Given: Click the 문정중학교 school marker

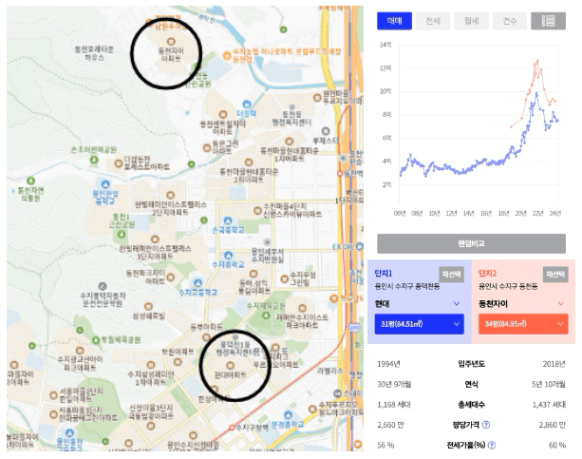Looking at the screenshot, I should coord(288,415).
